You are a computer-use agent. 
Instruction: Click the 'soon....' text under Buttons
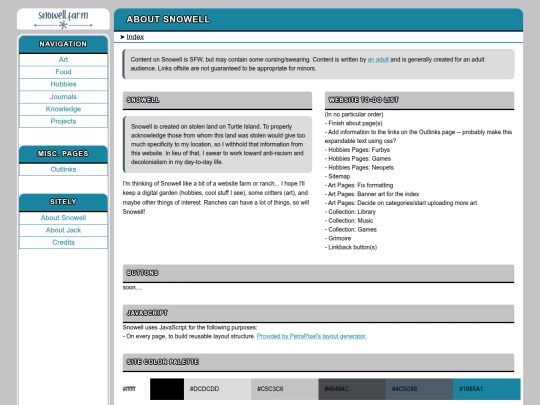click(x=132, y=288)
